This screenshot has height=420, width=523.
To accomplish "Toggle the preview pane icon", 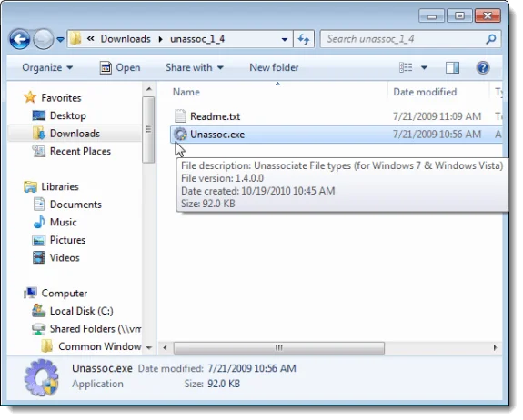I will tap(452, 67).
